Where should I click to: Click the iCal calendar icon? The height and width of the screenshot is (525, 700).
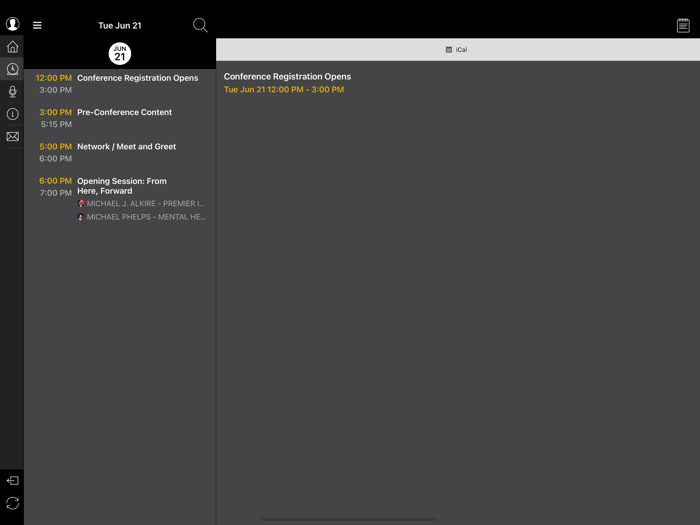pos(449,50)
